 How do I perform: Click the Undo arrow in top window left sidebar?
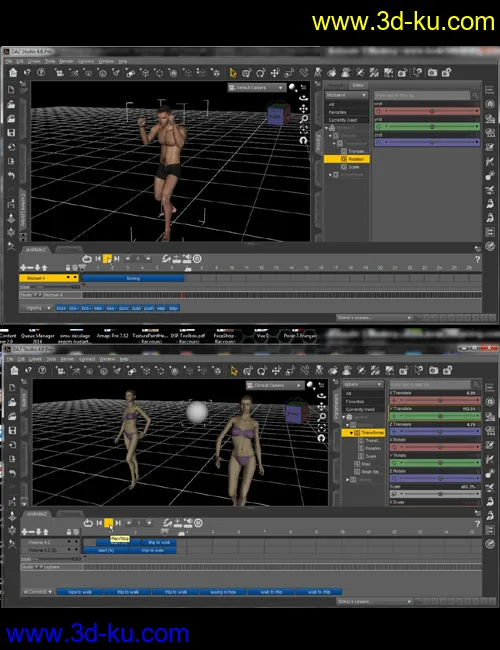[11, 176]
